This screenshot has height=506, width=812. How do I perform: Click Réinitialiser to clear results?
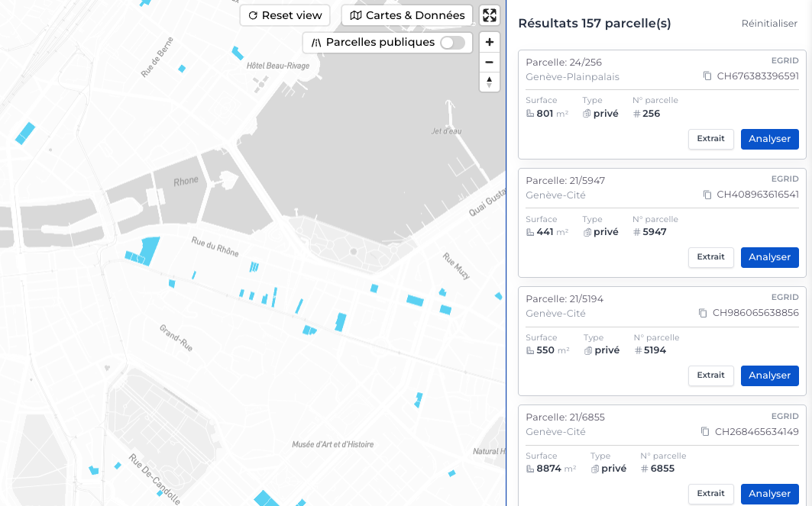click(769, 24)
